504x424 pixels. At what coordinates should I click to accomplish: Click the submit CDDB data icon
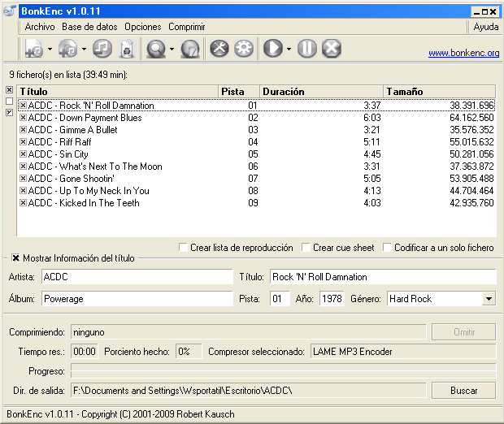(190, 49)
